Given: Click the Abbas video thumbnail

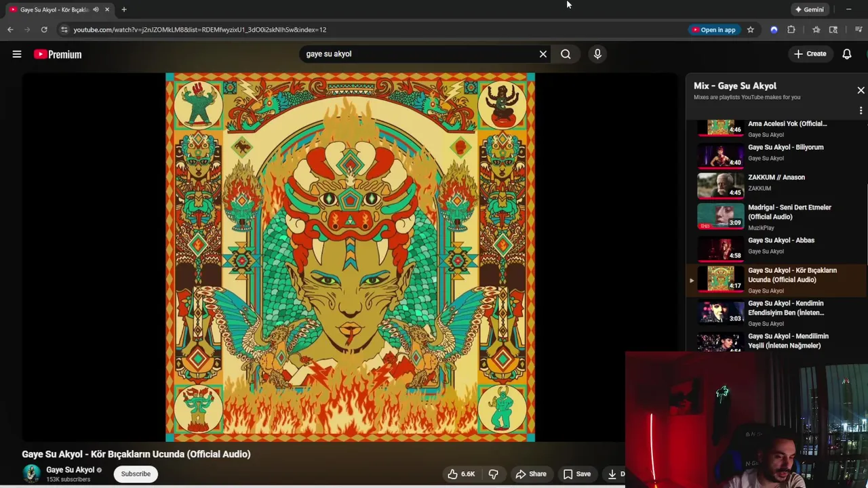Looking at the screenshot, I should tap(720, 248).
